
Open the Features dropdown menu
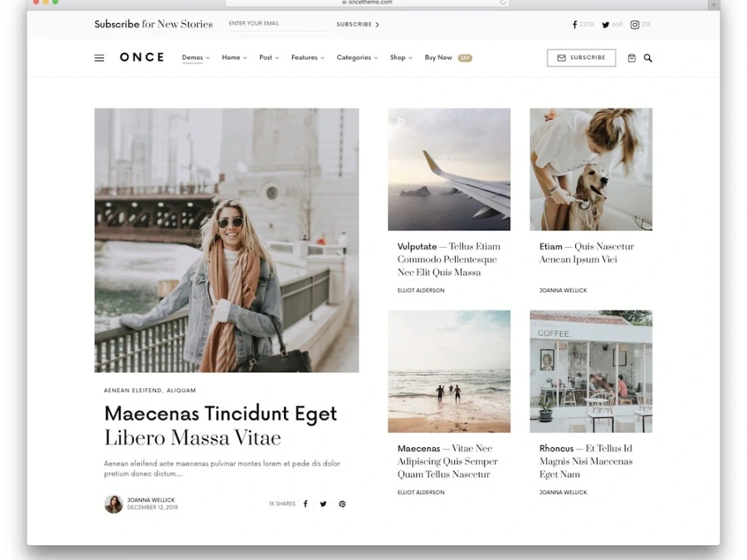click(305, 57)
